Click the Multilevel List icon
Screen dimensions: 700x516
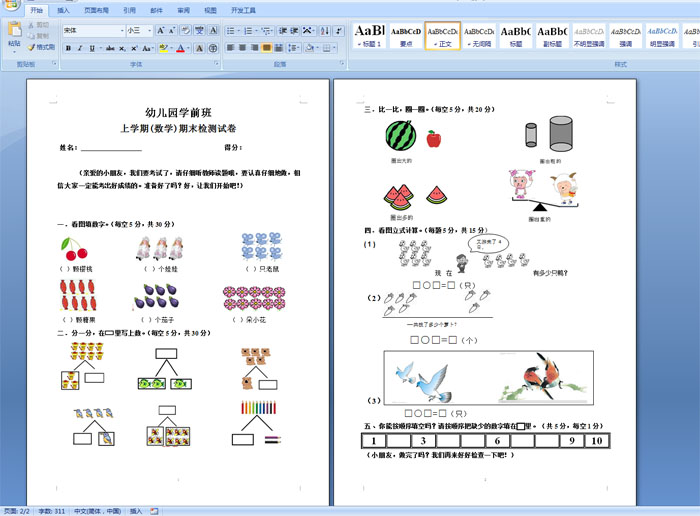tap(266, 31)
